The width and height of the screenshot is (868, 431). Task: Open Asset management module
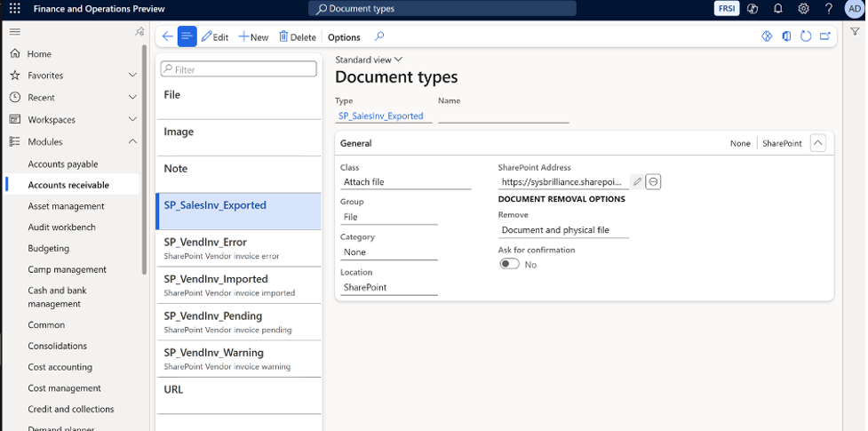66,206
